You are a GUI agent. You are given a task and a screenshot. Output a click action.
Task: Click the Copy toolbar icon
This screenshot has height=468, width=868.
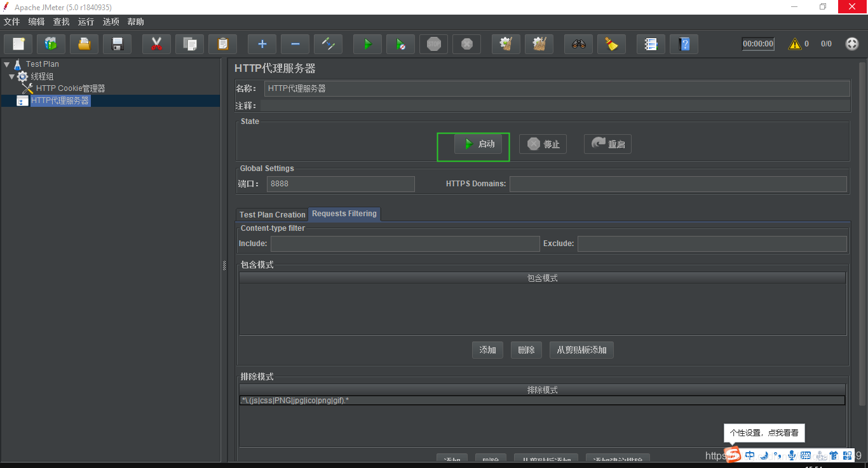pyautogui.click(x=190, y=44)
